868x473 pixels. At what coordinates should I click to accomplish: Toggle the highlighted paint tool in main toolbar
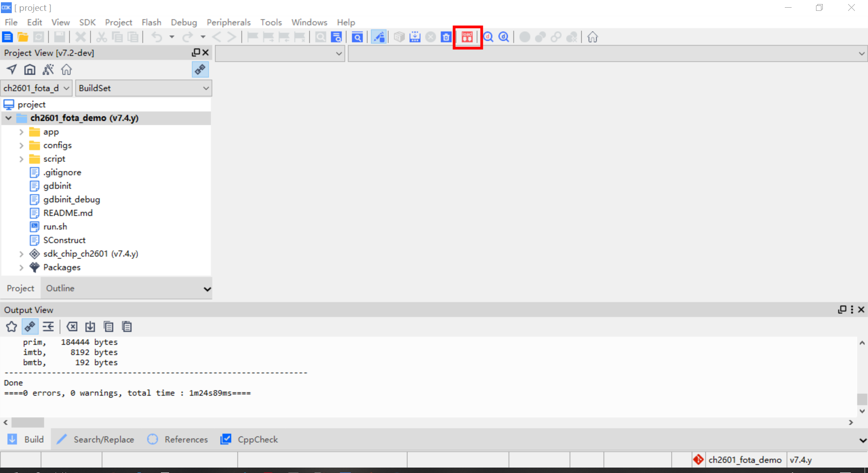tap(379, 37)
